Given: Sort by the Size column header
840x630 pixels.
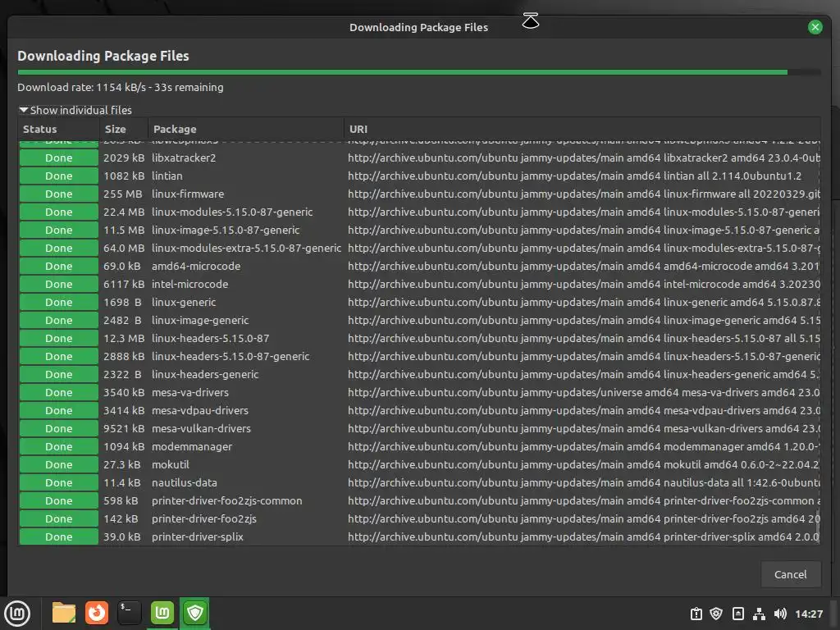Looking at the screenshot, I should [124, 129].
